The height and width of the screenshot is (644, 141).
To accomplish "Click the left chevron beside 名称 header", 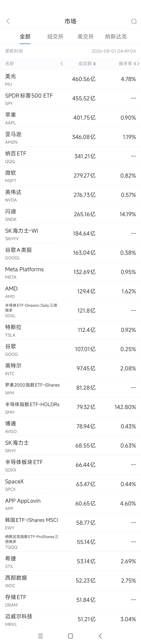I will coord(61,64).
